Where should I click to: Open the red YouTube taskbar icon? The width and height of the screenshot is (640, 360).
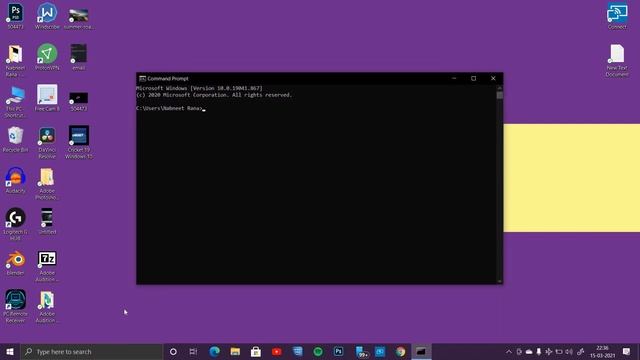(277, 351)
